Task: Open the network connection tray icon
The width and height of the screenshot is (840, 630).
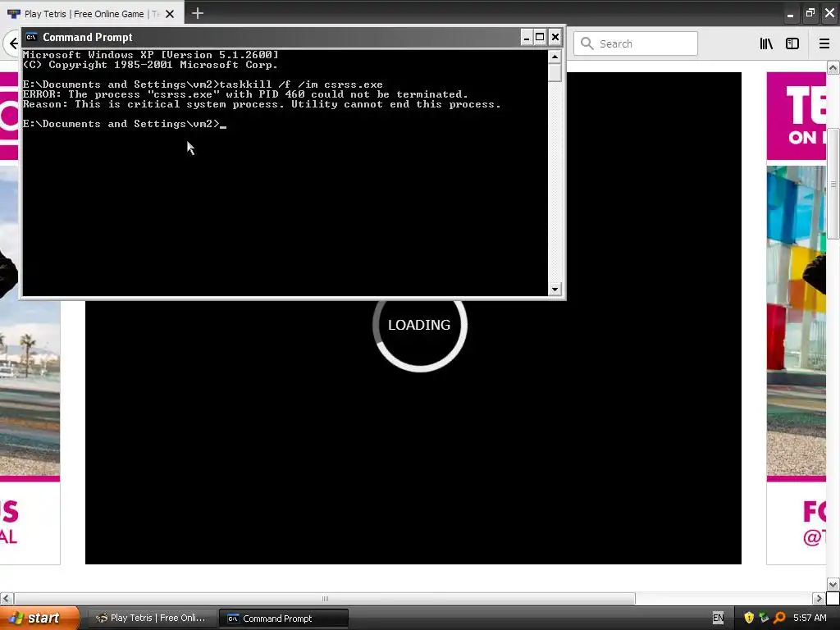Action: pos(764,618)
